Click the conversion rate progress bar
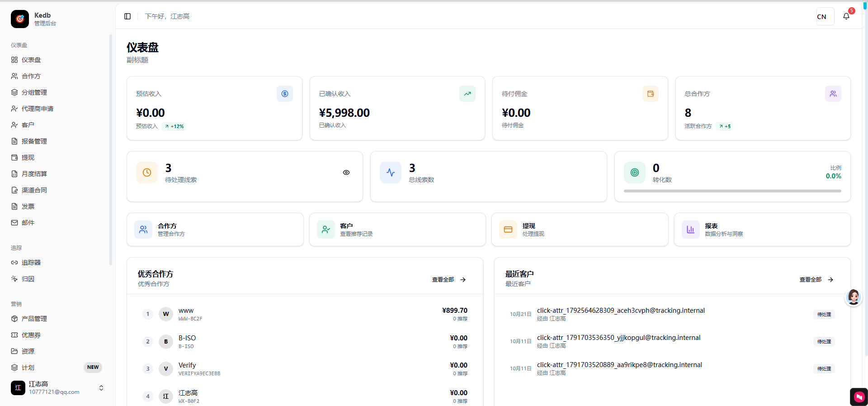 (x=732, y=191)
